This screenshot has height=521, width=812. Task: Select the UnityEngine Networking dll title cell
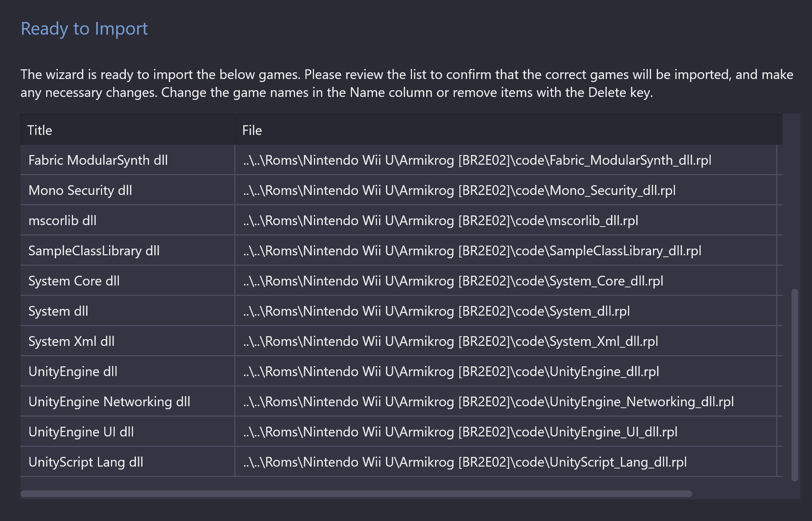coord(127,402)
